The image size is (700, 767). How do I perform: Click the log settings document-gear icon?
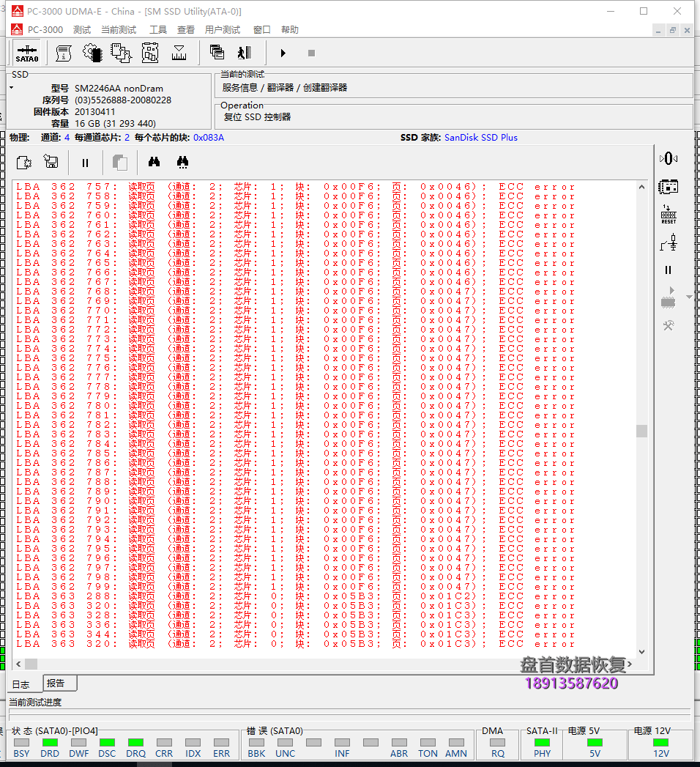24,163
